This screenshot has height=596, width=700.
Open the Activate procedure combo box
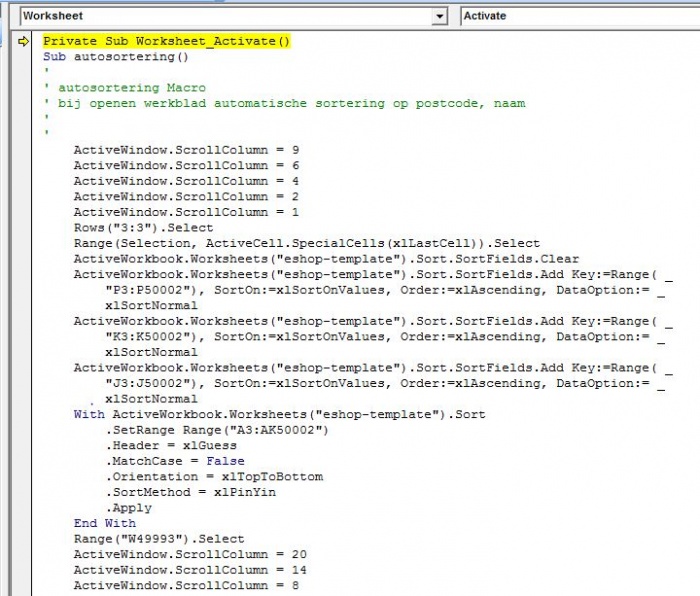[x=579, y=16]
